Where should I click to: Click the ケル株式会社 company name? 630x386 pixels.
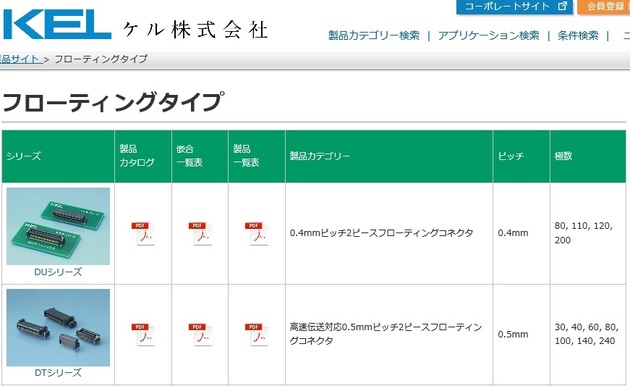[195, 30]
